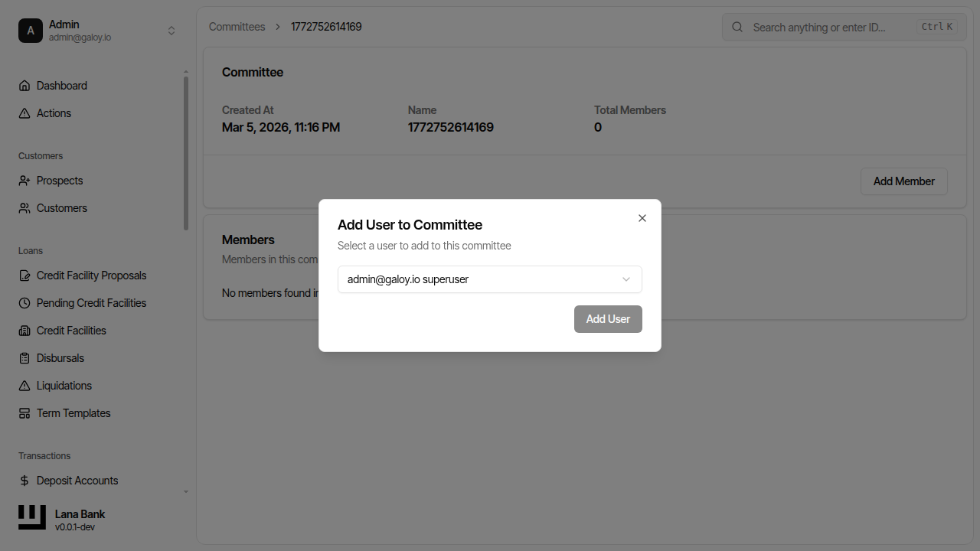The width and height of the screenshot is (980, 551).
Task: Select the 1772752614169 breadcrumb item
Action: point(326,26)
